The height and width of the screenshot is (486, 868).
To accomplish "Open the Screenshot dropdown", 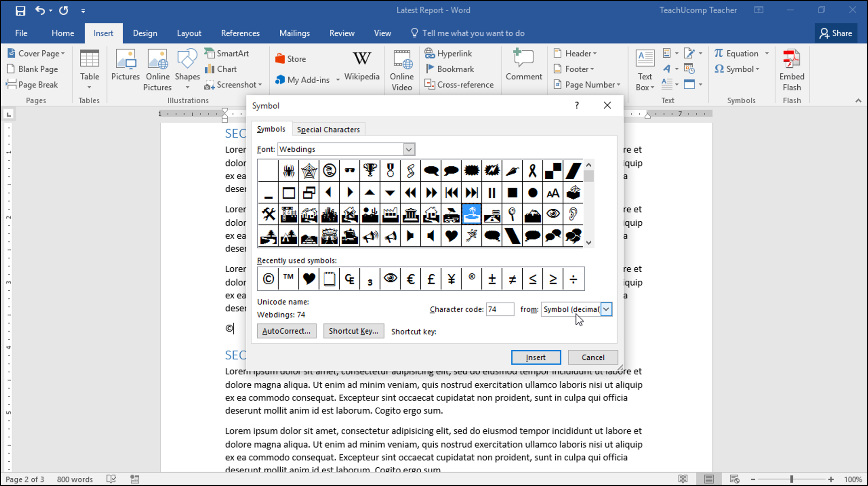I will (260, 85).
